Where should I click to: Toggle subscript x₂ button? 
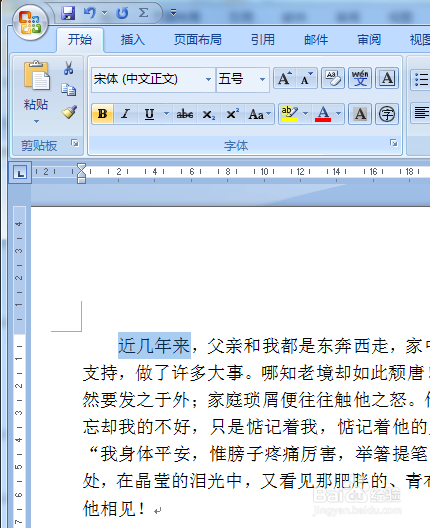point(209,114)
